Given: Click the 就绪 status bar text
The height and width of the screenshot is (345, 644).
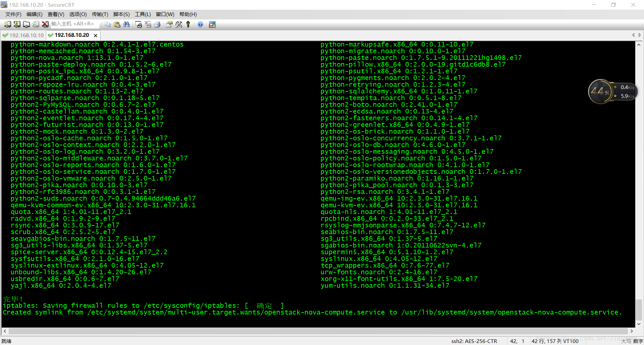Looking at the screenshot, I should point(6,341).
